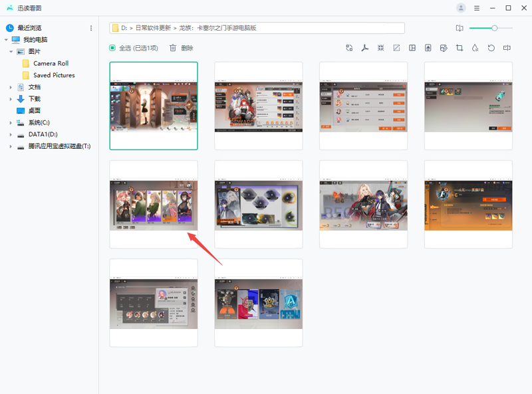Click the PDF conversion icon in toolbar
Viewport: 532px width, 394px height.
pyautogui.click(x=364, y=48)
